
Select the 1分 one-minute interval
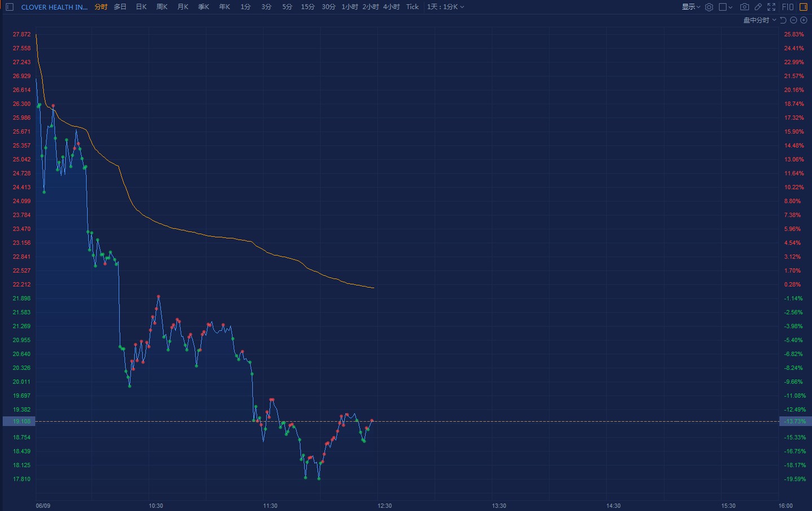point(245,7)
